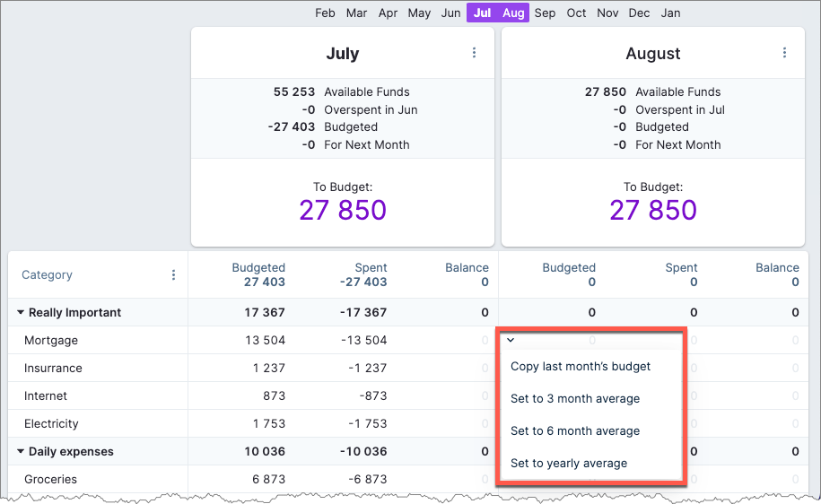Click the July To Budget amount 27 850
This screenshot has width=821, height=504.
coord(342,211)
